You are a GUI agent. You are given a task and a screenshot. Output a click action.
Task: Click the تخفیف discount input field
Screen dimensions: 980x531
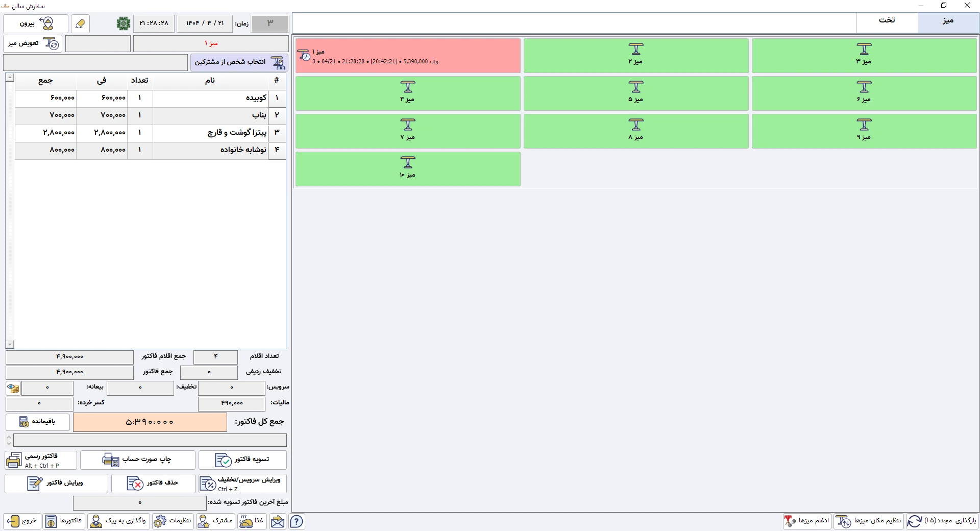pyautogui.click(x=140, y=388)
